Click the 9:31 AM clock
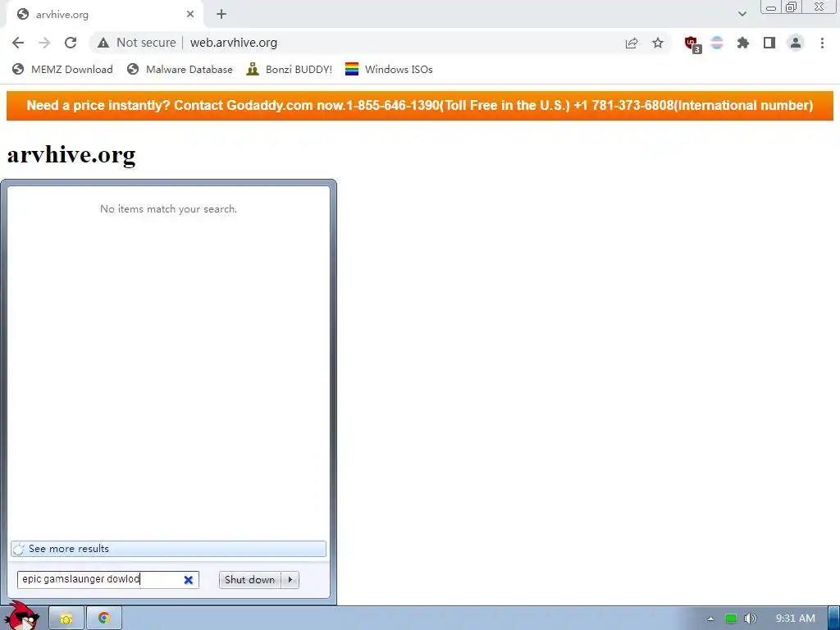 (796, 619)
